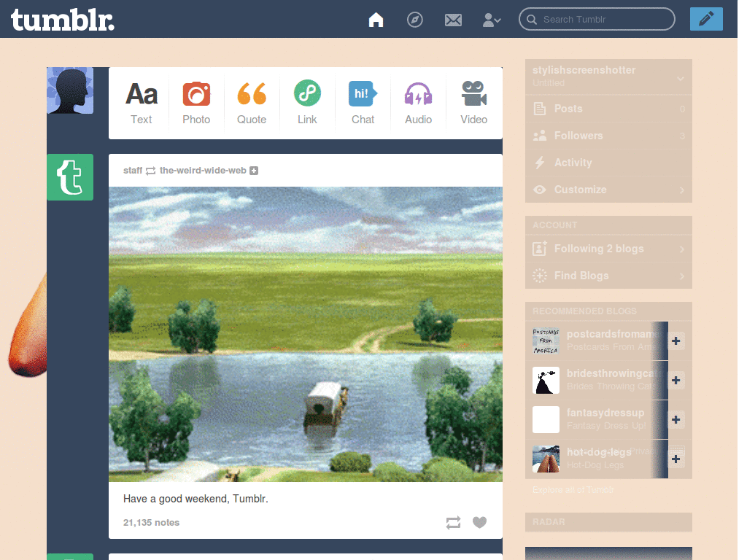The width and height of the screenshot is (747, 560).
Task: Click the Customize chevron arrow
Action: pyautogui.click(x=682, y=190)
